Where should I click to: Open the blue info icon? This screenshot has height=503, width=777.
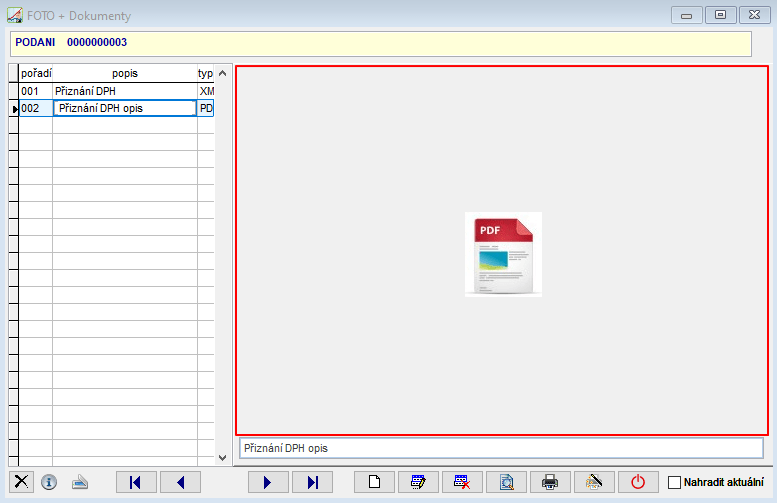(x=49, y=482)
